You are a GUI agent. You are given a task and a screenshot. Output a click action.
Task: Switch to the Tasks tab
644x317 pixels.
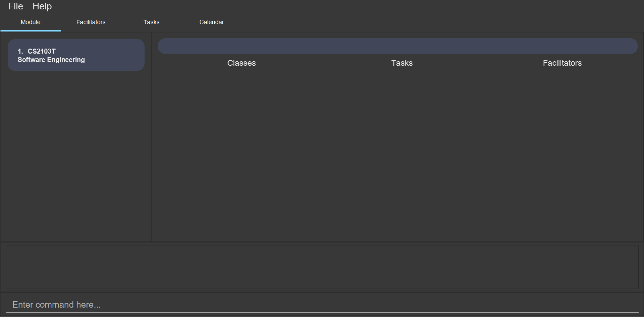151,22
